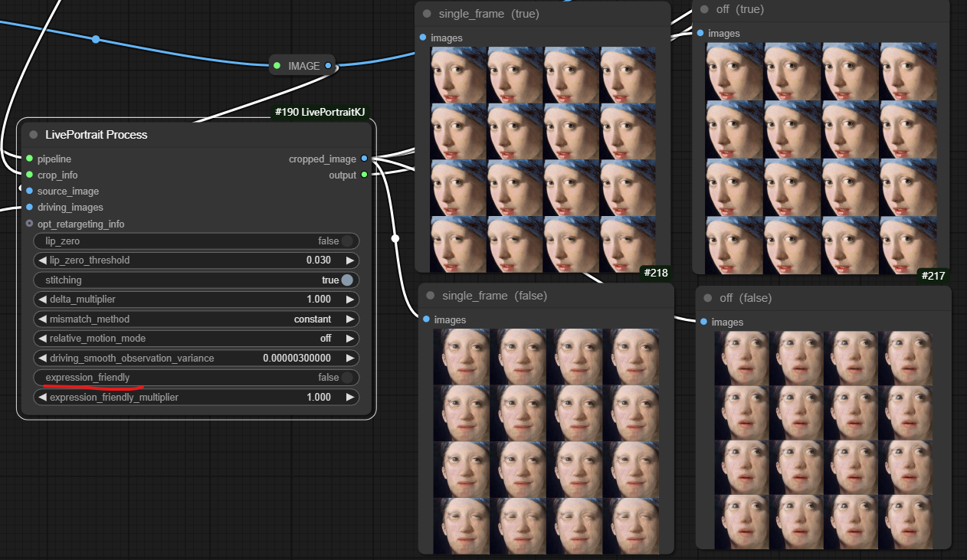This screenshot has width=967, height=560.
Task: Click the opt_retargeting_info input port
Action: coord(29,224)
